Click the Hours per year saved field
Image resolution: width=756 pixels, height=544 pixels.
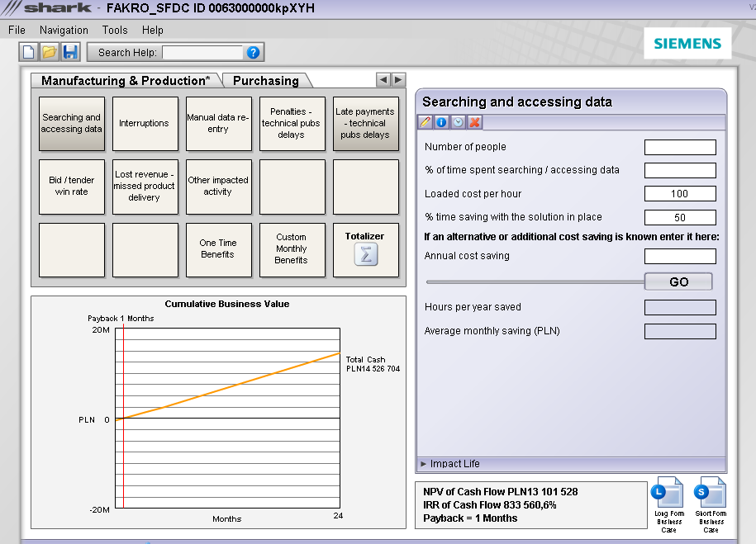(680, 307)
